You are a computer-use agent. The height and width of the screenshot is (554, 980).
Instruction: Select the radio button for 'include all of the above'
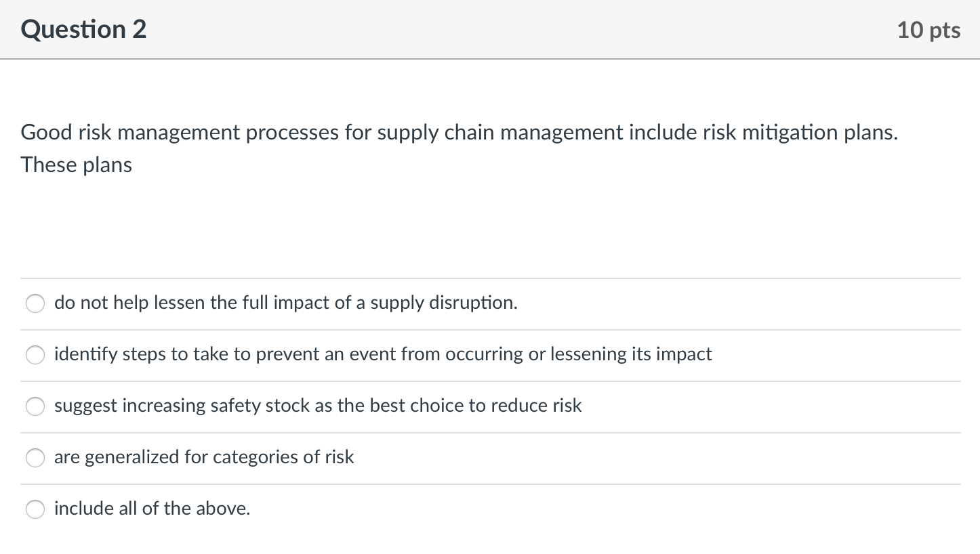[35, 509]
